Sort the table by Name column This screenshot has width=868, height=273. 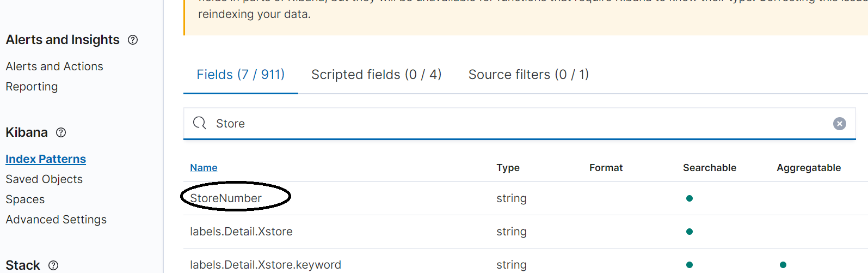[x=204, y=168]
